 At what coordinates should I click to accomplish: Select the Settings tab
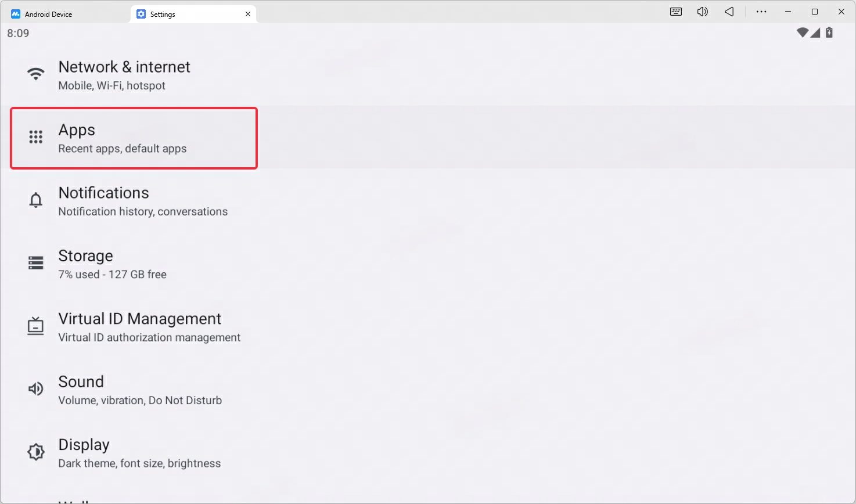163,14
